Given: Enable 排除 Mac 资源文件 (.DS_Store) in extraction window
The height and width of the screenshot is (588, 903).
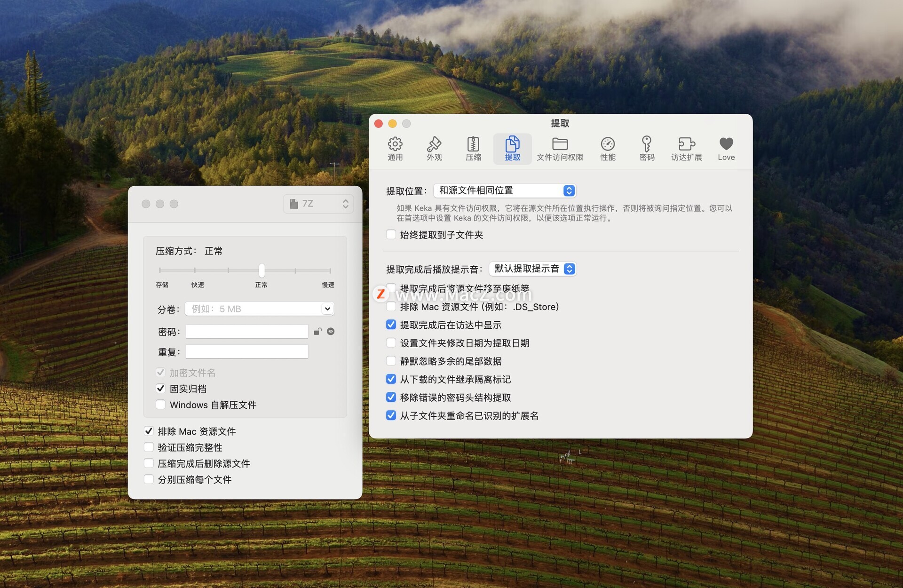Looking at the screenshot, I should pyautogui.click(x=391, y=307).
